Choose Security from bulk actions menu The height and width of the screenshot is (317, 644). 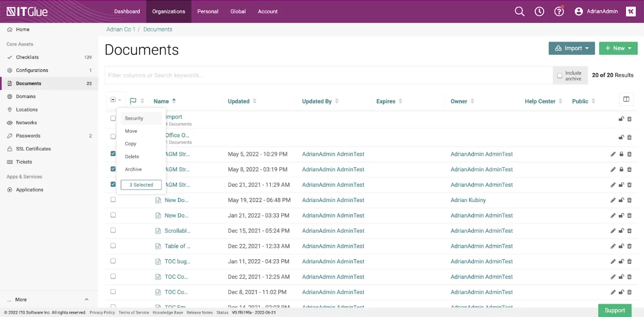pyautogui.click(x=134, y=119)
